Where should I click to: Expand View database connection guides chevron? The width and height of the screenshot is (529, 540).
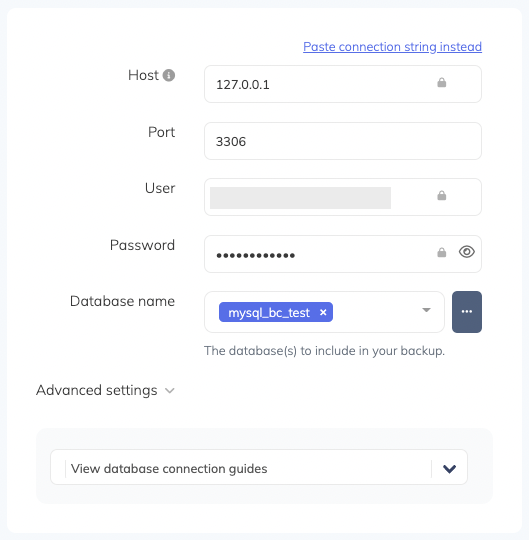coord(449,469)
